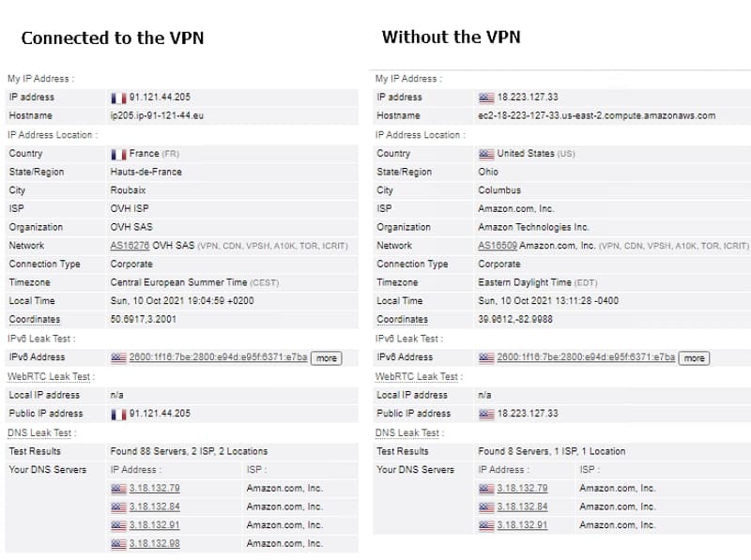Click the flag next to 3.18.132.98 DNS server

[x=118, y=544]
